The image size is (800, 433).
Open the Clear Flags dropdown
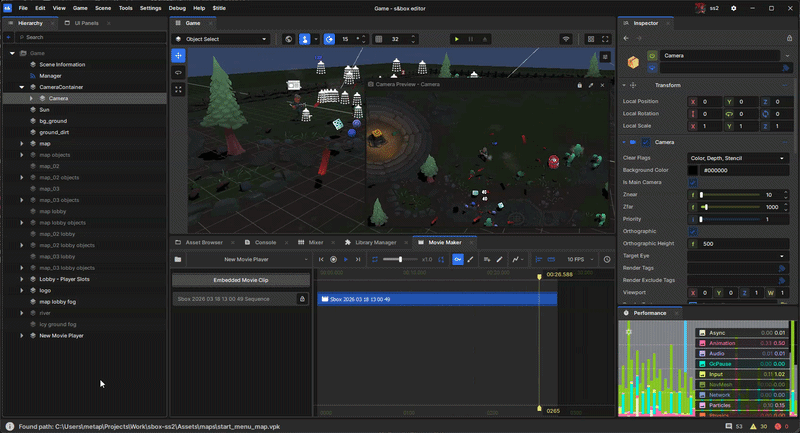[x=738, y=158]
